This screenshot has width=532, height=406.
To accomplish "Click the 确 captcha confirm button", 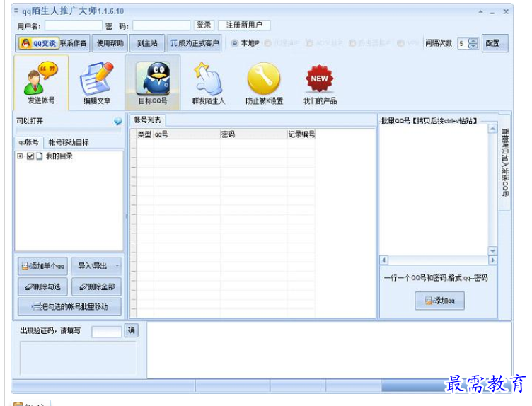I will 132,330.
